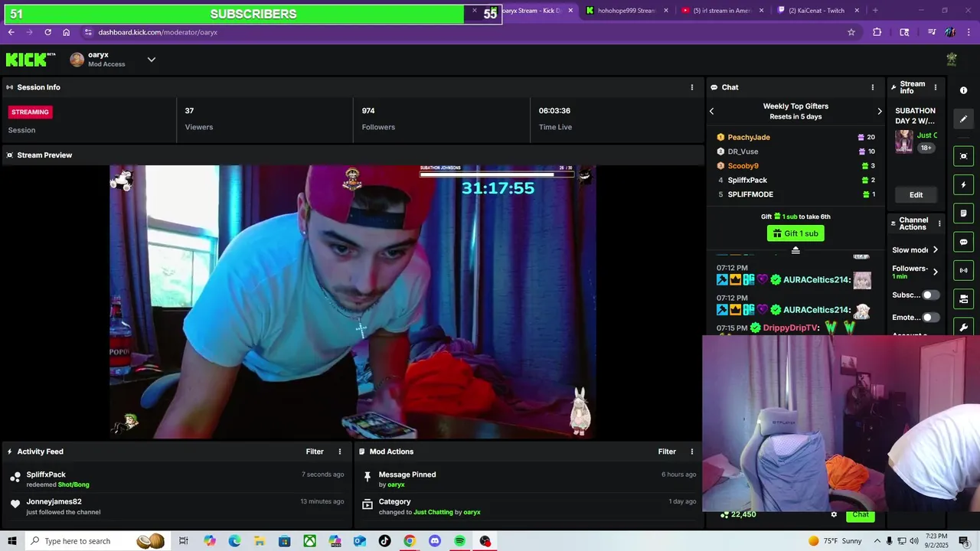Viewport: 980px width, 551px height.
Task: Click the pencil edit icon in sidebar
Action: click(963, 119)
